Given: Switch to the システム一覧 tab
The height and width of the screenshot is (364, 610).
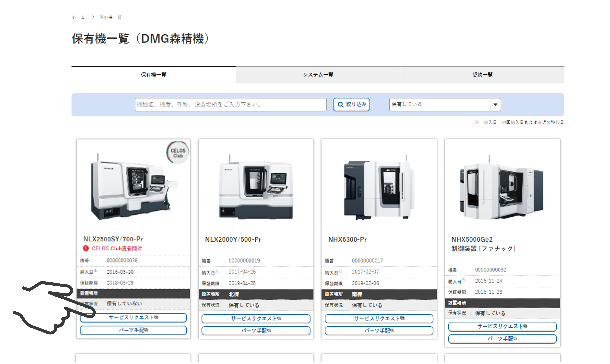Looking at the screenshot, I should tap(318, 75).
